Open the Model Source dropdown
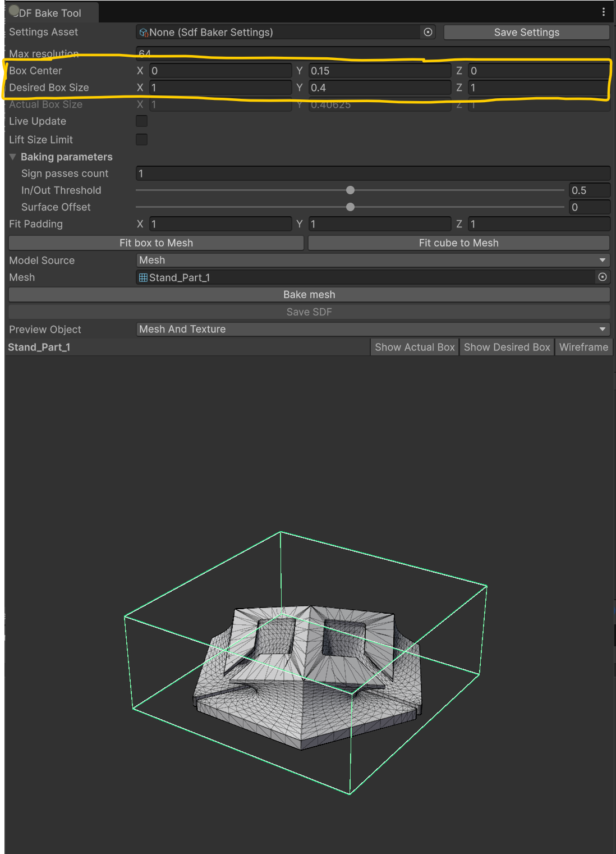 coord(372,260)
